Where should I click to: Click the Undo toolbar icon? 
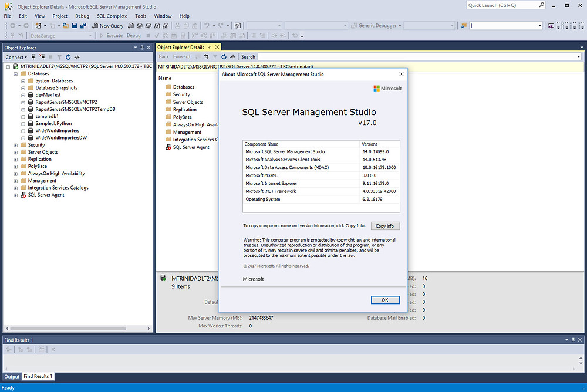pos(207,26)
